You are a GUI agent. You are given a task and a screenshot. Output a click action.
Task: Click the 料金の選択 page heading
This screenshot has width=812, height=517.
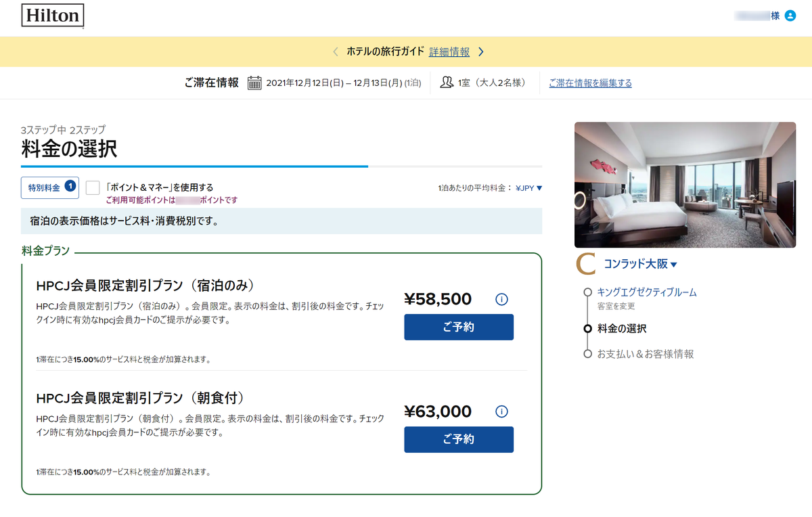[x=69, y=149]
